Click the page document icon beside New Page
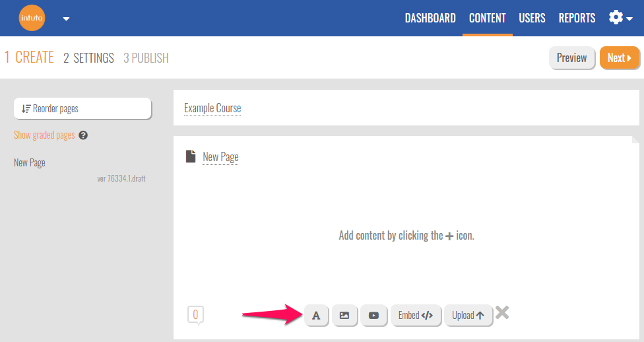 191,156
